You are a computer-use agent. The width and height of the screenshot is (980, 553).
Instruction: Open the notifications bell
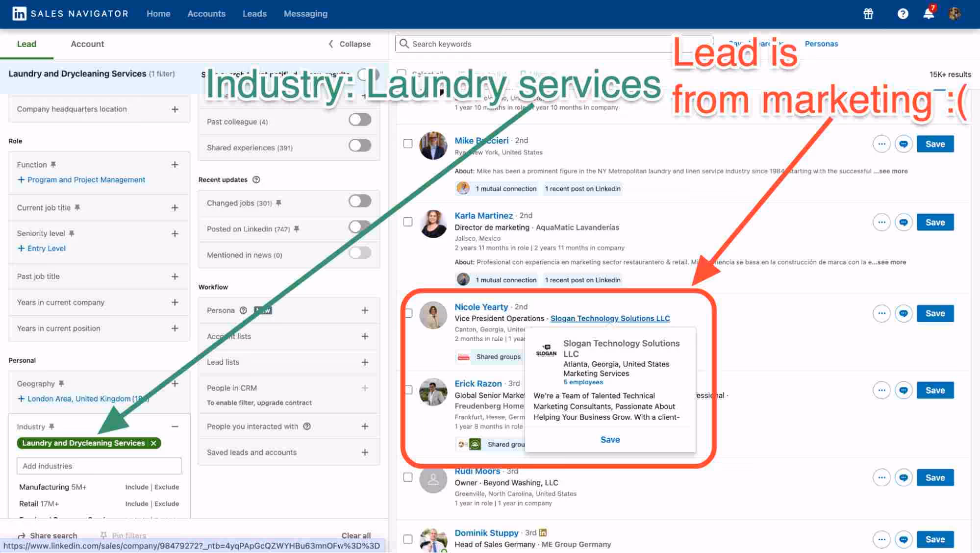point(928,14)
